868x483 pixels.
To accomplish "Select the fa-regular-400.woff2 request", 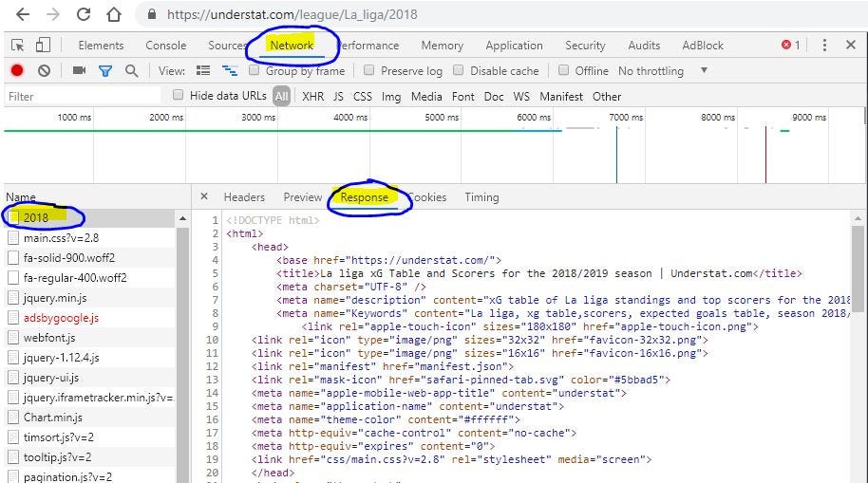I will pos(91,278).
